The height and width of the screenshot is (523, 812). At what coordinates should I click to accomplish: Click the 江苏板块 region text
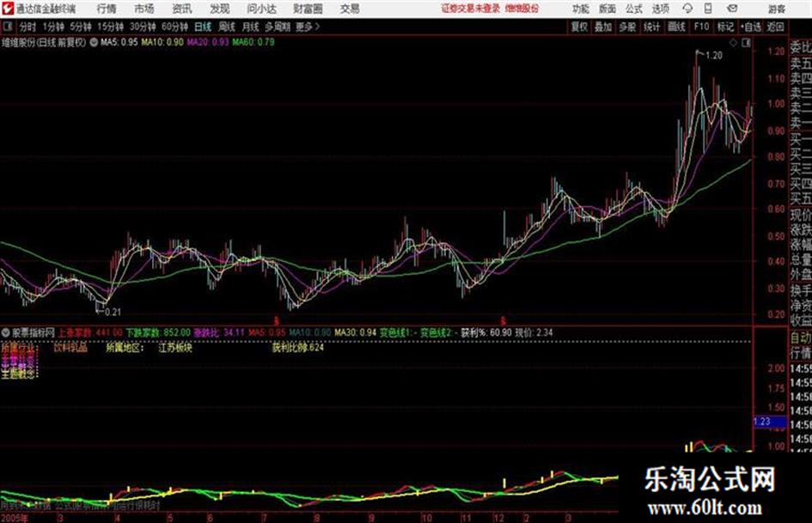tap(175, 348)
